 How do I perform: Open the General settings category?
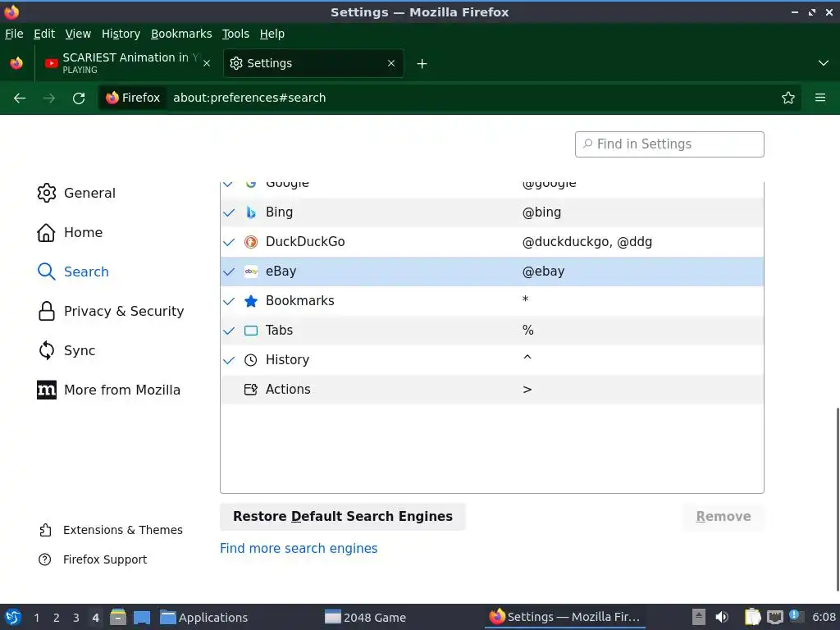click(x=76, y=193)
